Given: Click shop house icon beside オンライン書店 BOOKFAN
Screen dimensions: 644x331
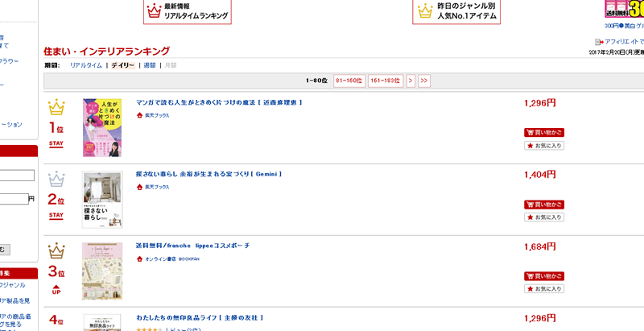Looking at the screenshot, I should click(x=139, y=259).
